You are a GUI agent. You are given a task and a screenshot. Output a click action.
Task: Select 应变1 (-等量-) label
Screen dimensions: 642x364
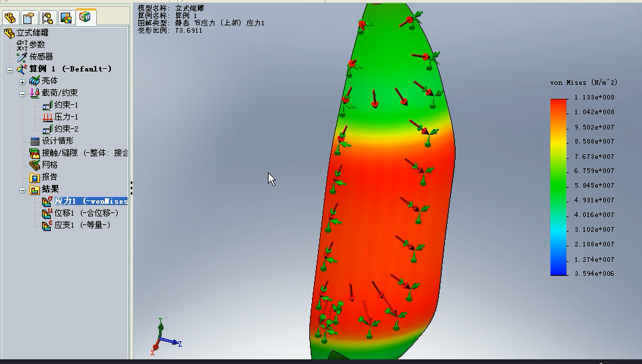[82, 225]
